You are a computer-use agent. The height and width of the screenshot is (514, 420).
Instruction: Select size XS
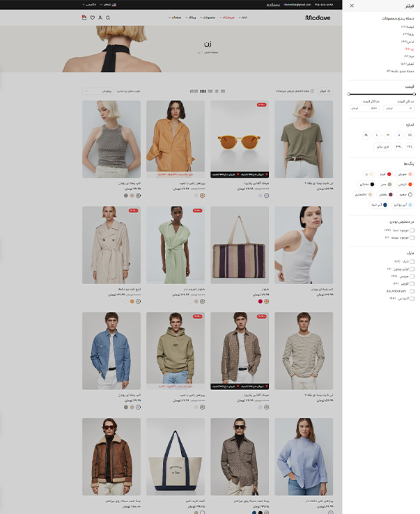[x=410, y=134]
